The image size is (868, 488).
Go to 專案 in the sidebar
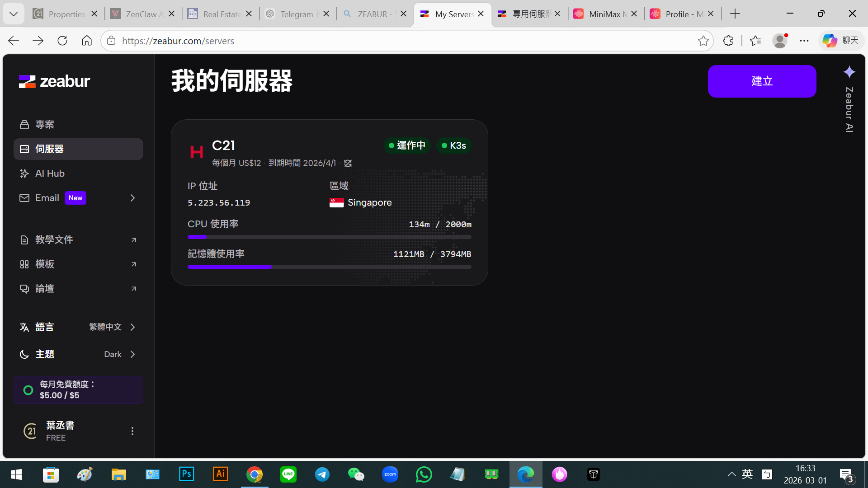[45, 124]
